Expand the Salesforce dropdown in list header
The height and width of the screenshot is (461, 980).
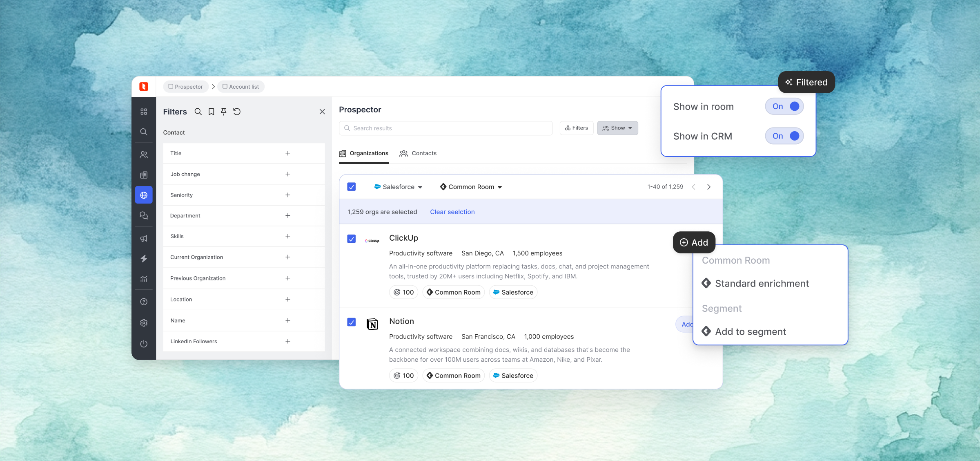point(398,187)
